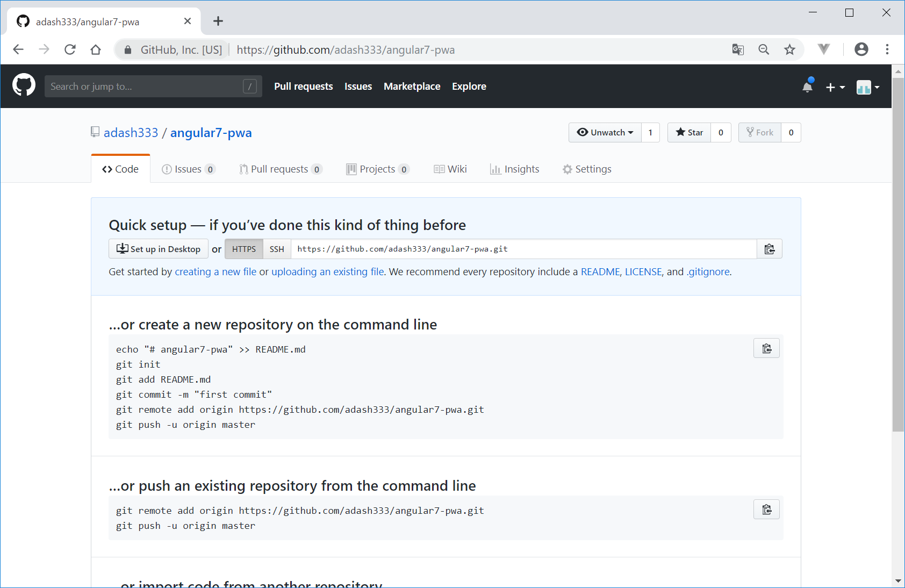Copy the new repository commands

point(766,349)
